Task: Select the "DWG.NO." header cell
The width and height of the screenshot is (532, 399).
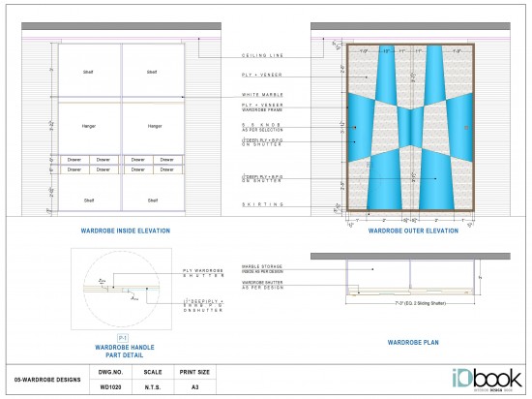Action: tap(110, 372)
